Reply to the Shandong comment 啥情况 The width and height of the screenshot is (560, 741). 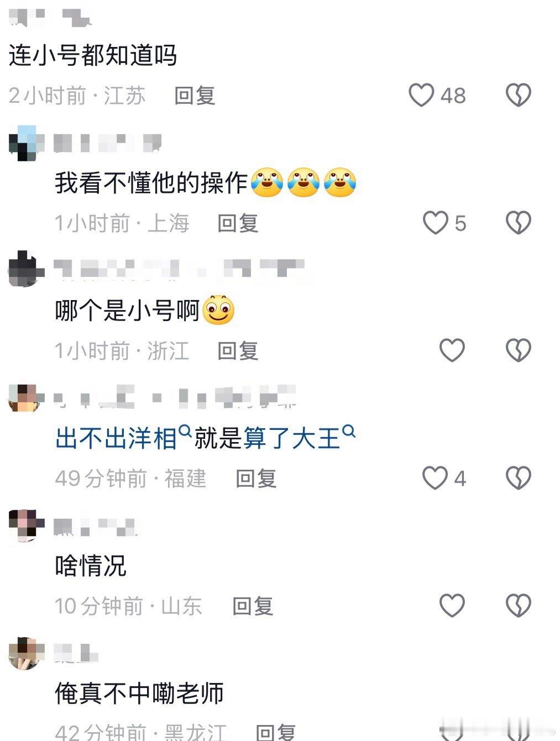point(253,606)
